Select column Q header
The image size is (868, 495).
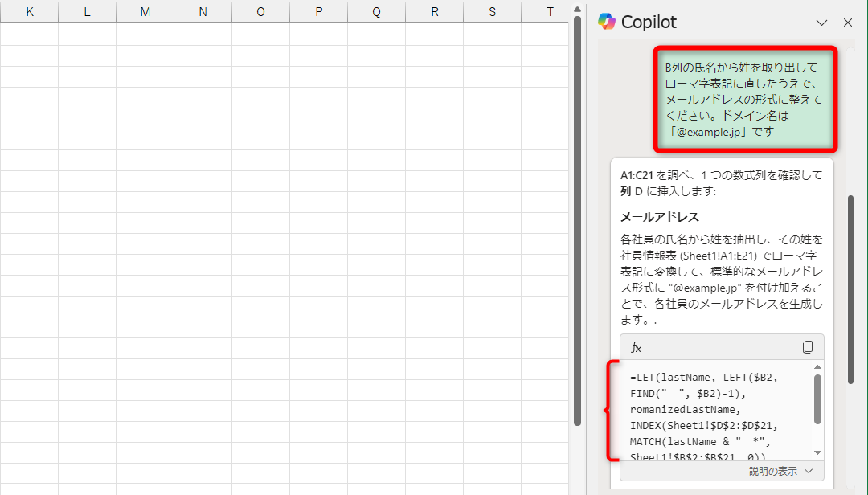[376, 11]
